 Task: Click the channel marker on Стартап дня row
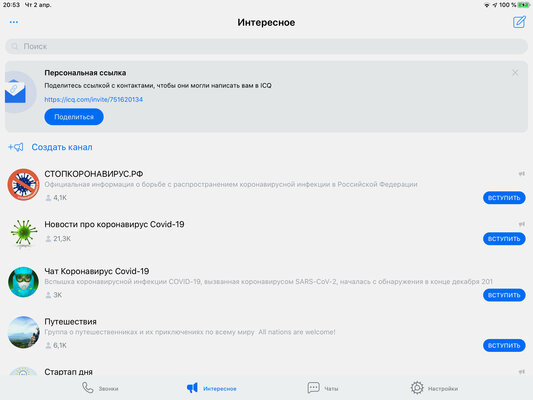tap(521, 372)
